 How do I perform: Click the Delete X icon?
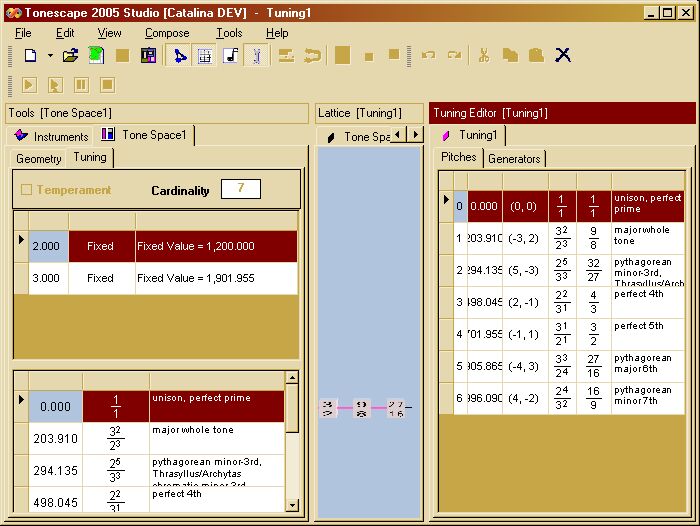tap(562, 55)
